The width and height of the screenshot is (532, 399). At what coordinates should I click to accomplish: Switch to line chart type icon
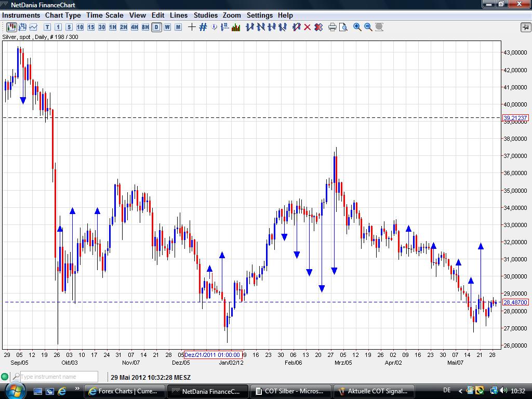click(x=34, y=27)
